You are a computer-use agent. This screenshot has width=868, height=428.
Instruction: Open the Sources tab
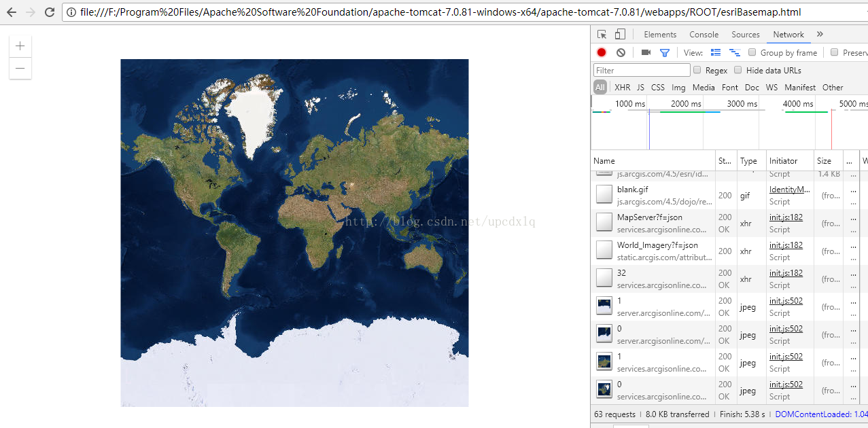point(745,35)
